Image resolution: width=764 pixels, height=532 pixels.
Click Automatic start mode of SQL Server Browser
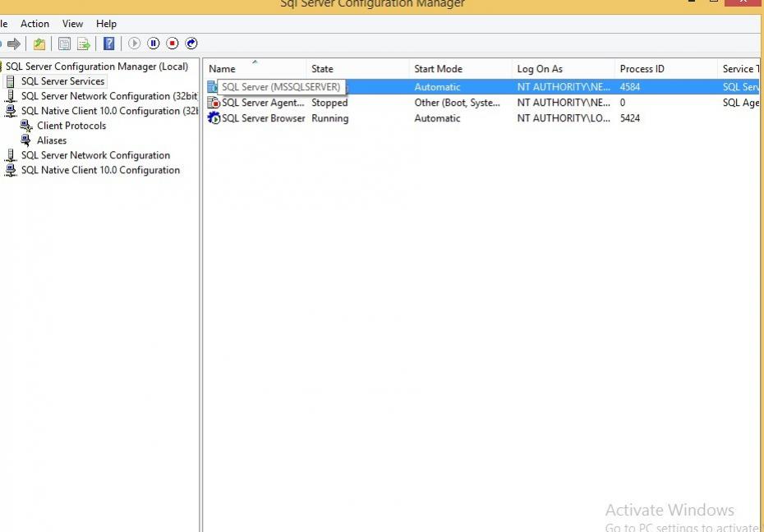(437, 118)
